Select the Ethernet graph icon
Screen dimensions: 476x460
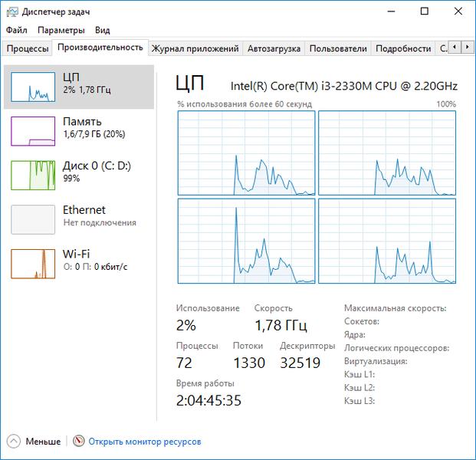pyautogui.click(x=33, y=219)
